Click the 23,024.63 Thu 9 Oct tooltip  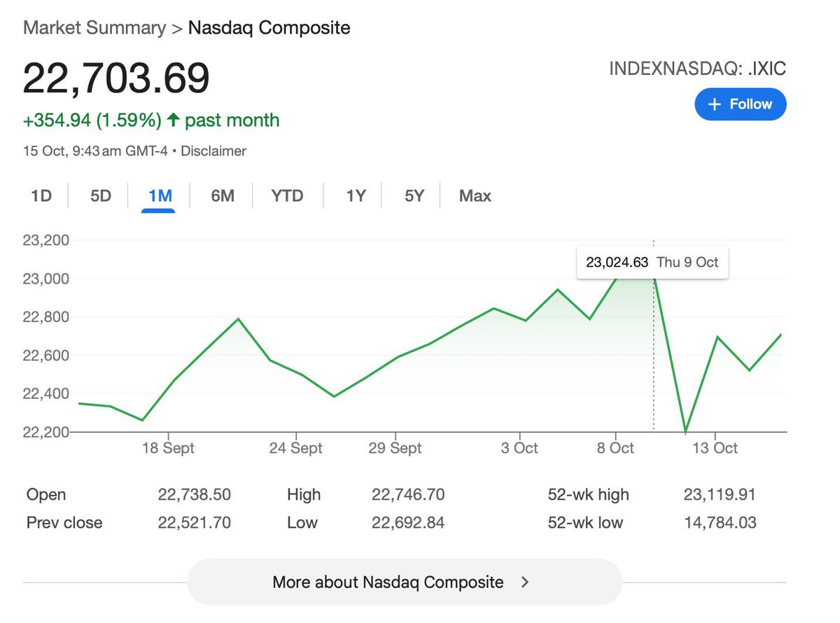tap(652, 262)
